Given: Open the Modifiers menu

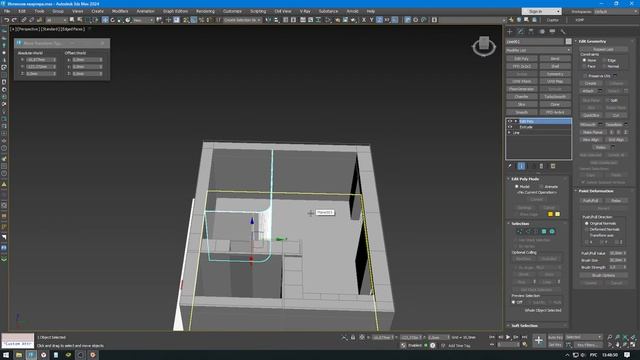Looking at the screenshot, I should pyautogui.click(x=120, y=11).
